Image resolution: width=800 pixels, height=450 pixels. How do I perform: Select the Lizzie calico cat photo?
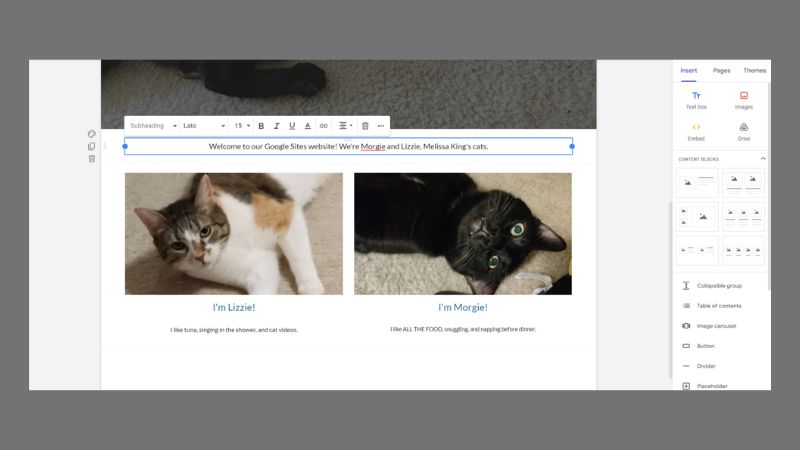(234, 234)
